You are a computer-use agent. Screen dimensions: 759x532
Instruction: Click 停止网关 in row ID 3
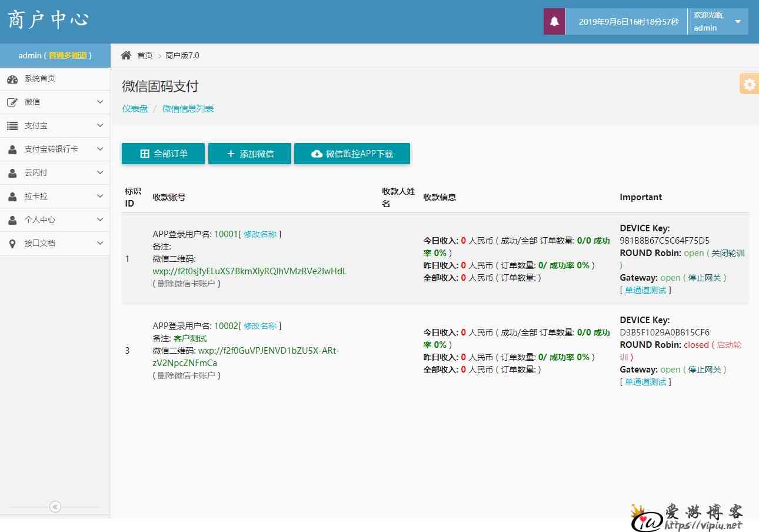pyautogui.click(x=705, y=370)
